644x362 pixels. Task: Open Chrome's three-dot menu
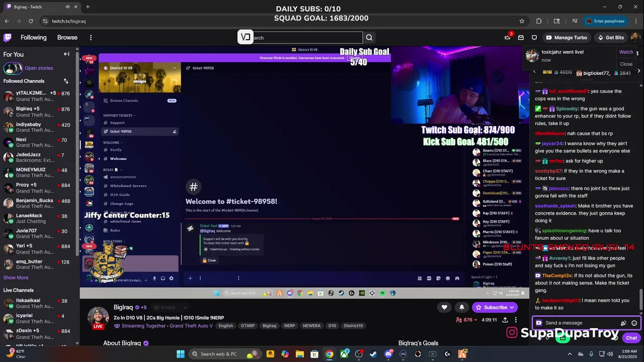pos(635,21)
